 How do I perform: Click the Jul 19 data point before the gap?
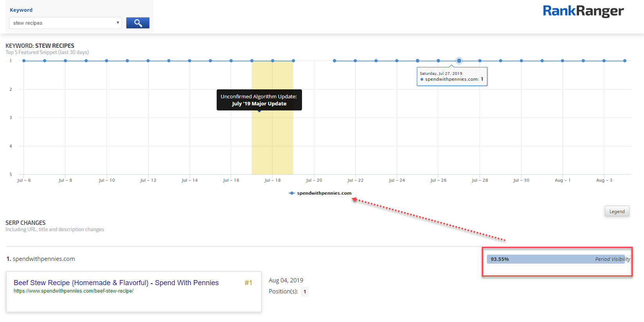coord(293,61)
